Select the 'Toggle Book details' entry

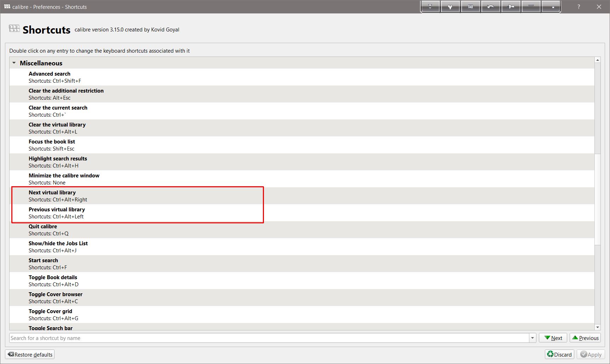(302, 281)
